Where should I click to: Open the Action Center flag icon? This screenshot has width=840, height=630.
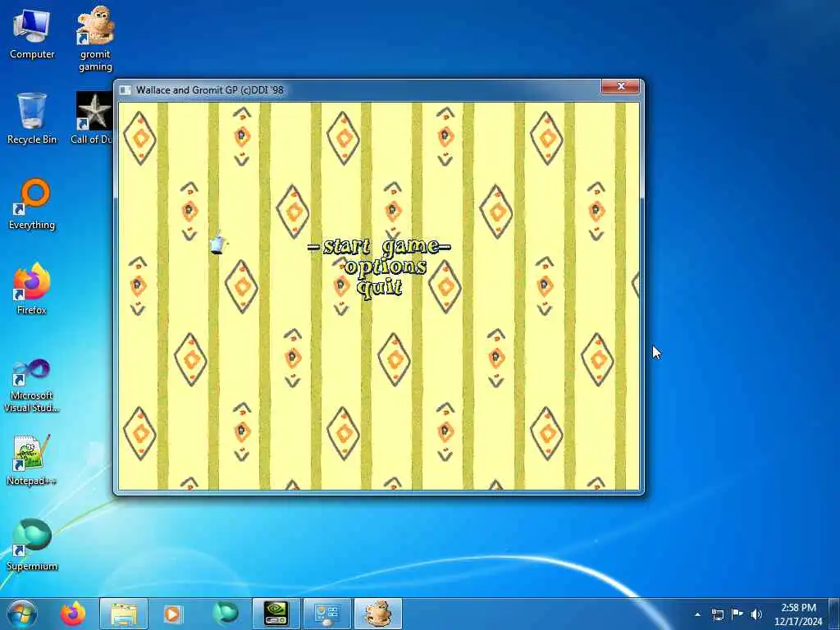(x=737, y=614)
